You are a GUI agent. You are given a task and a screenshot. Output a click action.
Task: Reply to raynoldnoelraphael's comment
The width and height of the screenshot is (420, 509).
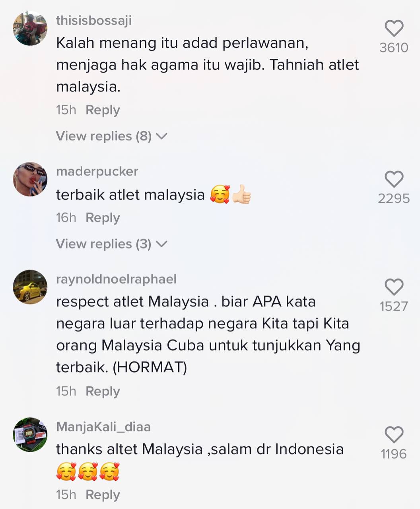(103, 391)
